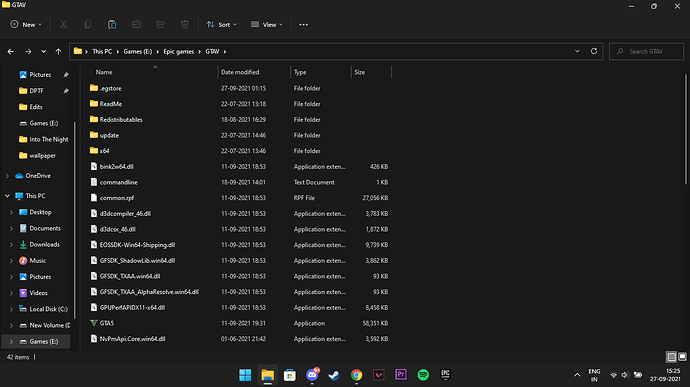690x387 pixels.
Task: Expand address bar history dropdown
Action: 577,51
